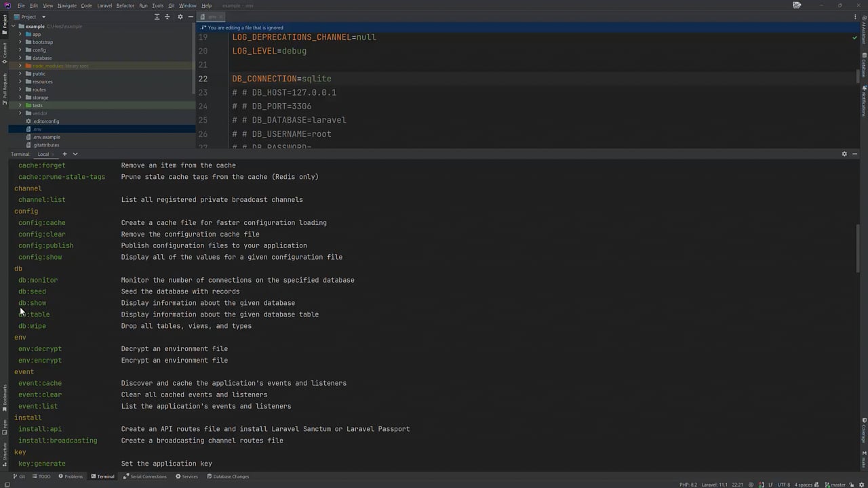Open the npm tool window
The width and height of the screenshot is (868, 488).
pyautogui.click(x=4, y=427)
